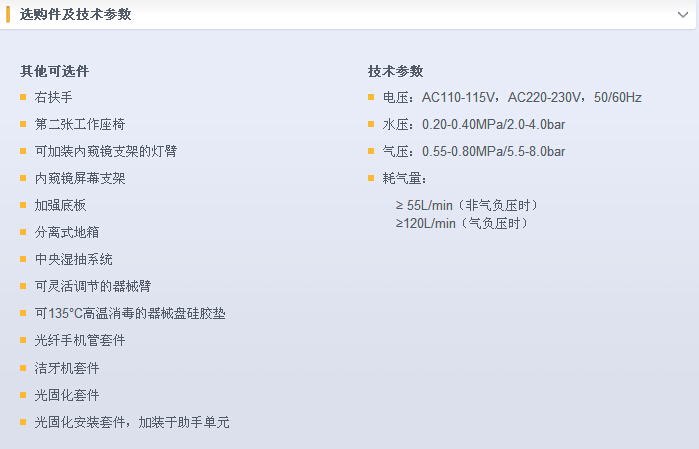
Task: Click the 技术参数 heading
Action: (395, 71)
